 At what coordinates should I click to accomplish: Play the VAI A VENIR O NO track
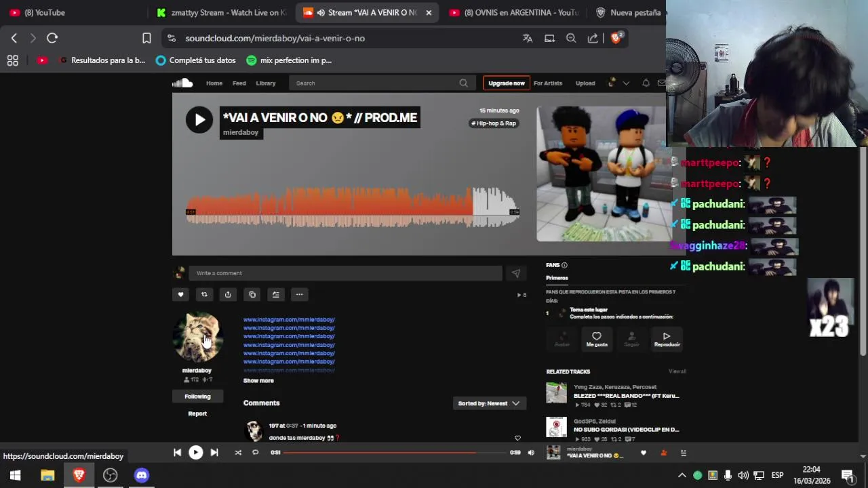pyautogui.click(x=199, y=120)
